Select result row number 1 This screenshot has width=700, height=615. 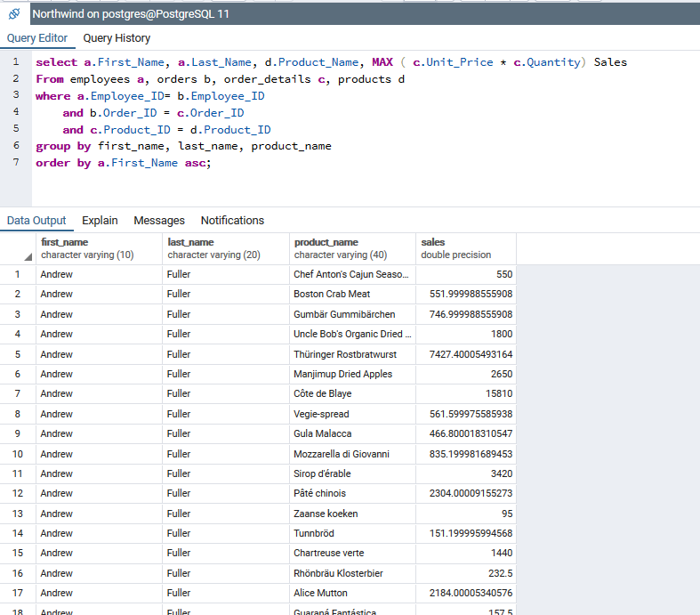[x=18, y=274]
